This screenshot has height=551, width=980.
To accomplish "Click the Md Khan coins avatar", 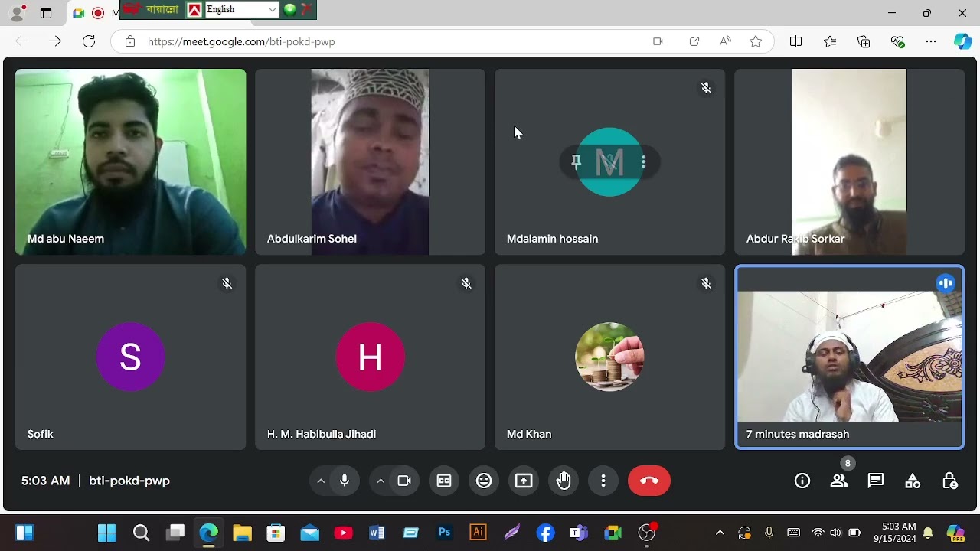I will [x=609, y=357].
